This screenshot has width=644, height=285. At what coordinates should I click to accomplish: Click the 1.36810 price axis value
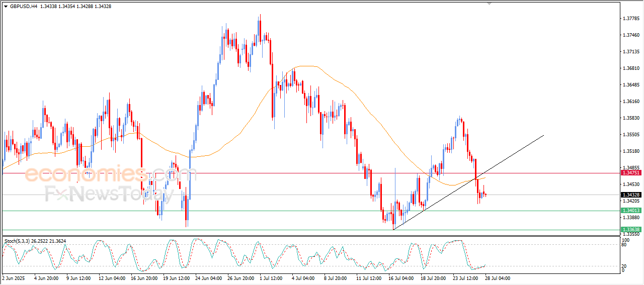[x=631, y=68]
